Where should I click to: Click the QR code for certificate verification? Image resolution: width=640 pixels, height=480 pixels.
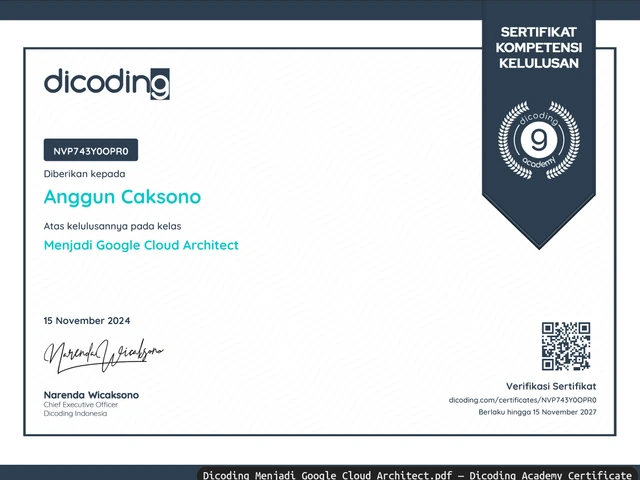(x=566, y=346)
